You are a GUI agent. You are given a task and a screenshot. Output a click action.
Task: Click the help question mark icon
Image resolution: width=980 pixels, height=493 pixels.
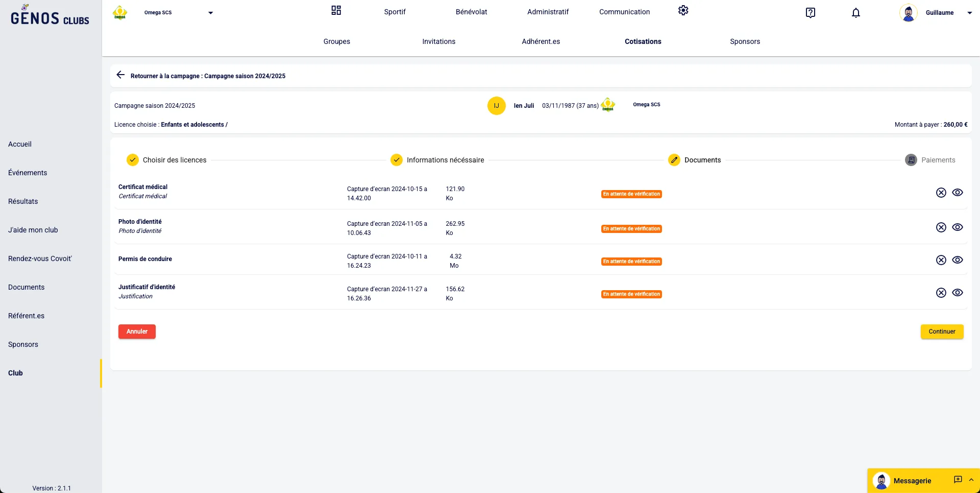tap(810, 13)
